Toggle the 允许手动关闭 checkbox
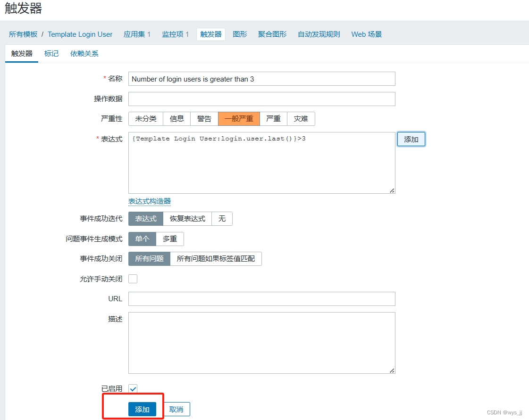The image size is (529, 420). [133, 279]
